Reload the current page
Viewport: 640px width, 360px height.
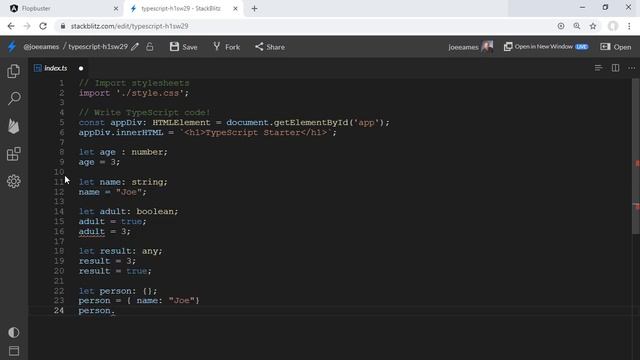pyautogui.click(x=43, y=26)
